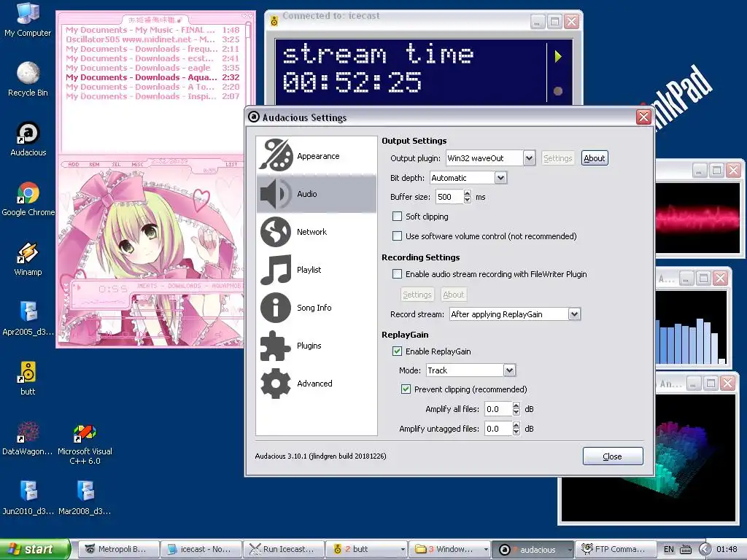Select the Winamp desktop shortcut

click(x=28, y=259)
